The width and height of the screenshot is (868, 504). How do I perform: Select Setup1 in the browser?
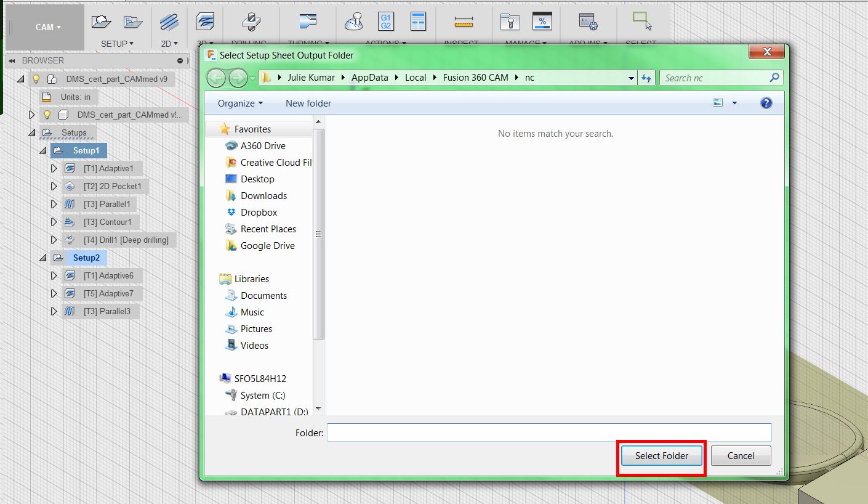point(86,151)
